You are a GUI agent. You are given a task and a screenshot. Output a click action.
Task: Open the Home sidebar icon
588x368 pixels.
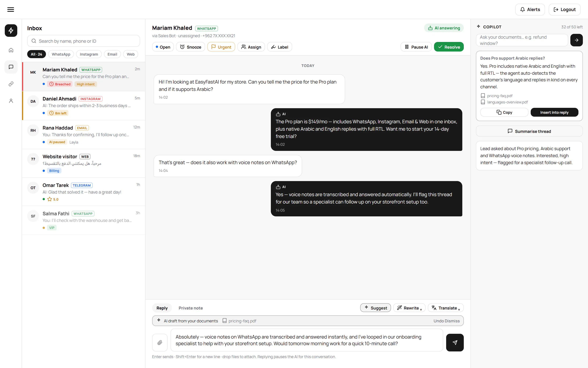point(11,50)
